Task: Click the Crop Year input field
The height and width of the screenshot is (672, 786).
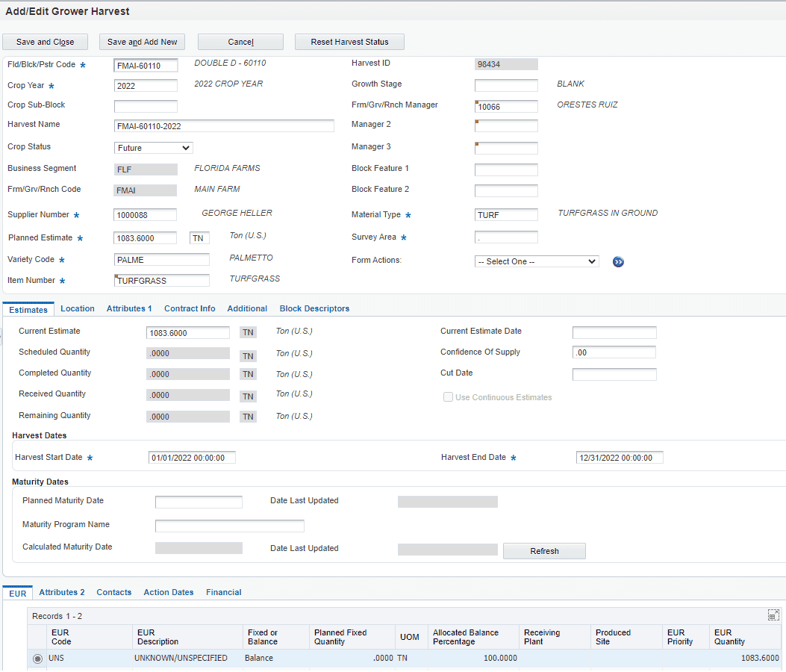Action: pos(146,85)
